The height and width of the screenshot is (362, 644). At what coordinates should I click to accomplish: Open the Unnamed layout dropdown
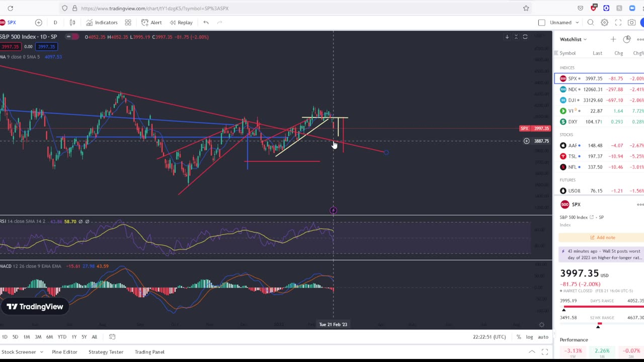[564, 23]
